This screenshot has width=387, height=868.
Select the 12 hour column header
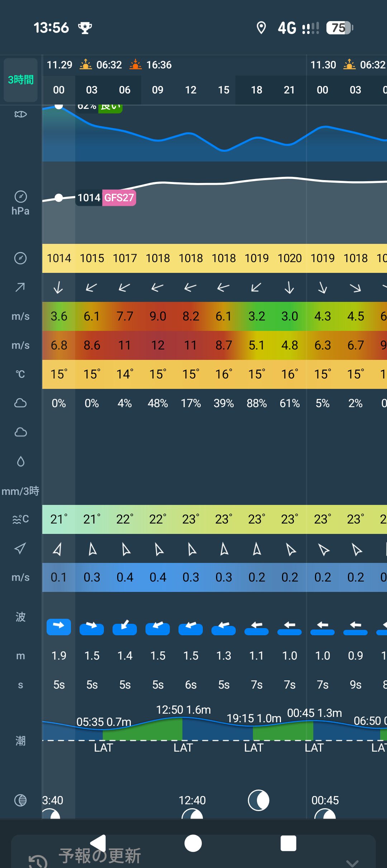click(191, 90)
